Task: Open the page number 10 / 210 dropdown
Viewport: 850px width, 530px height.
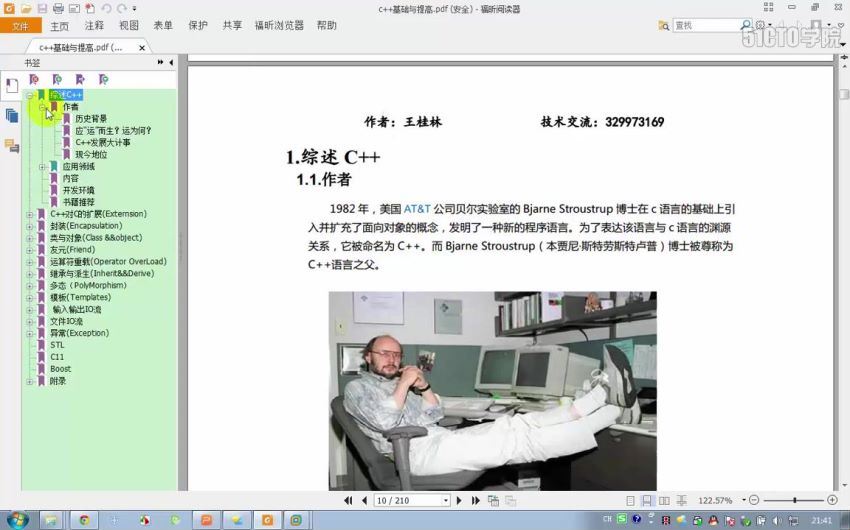Action: 446,501
